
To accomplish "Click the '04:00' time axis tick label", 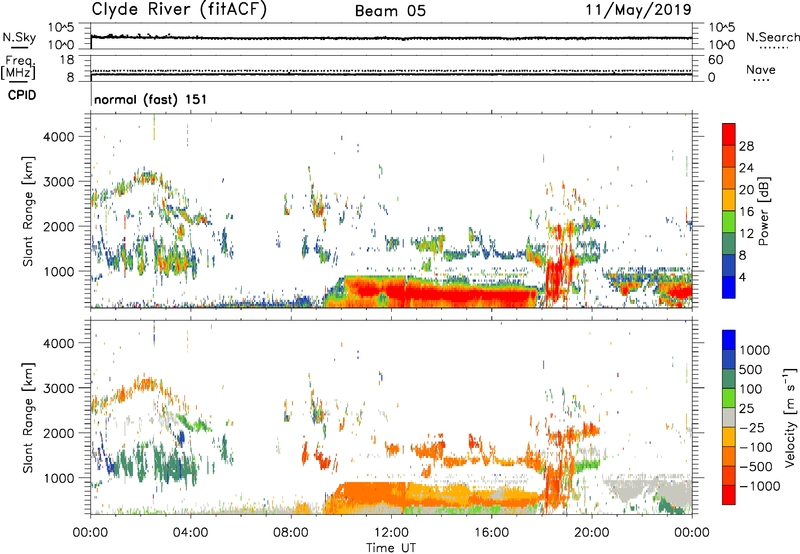I will point(190,533).
